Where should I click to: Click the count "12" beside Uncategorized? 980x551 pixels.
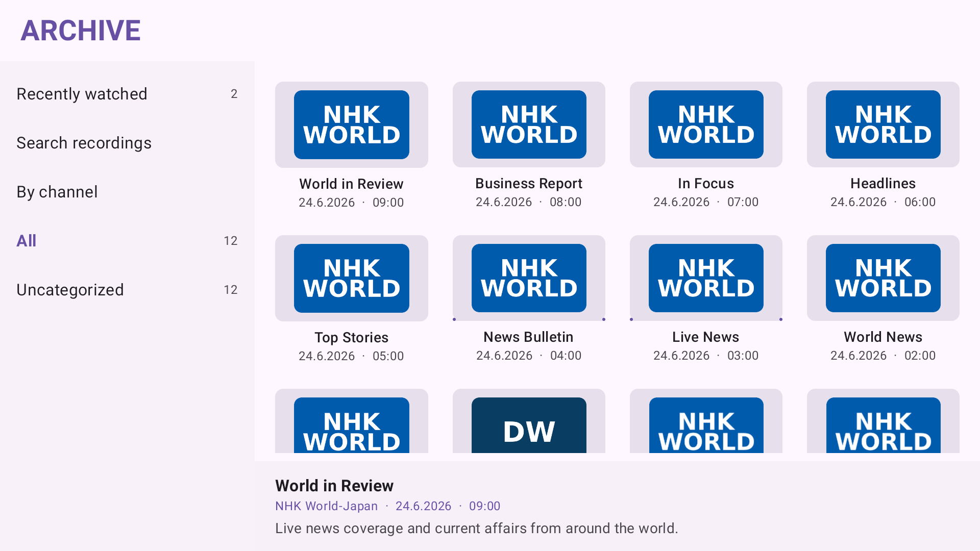tap(230, 290)
